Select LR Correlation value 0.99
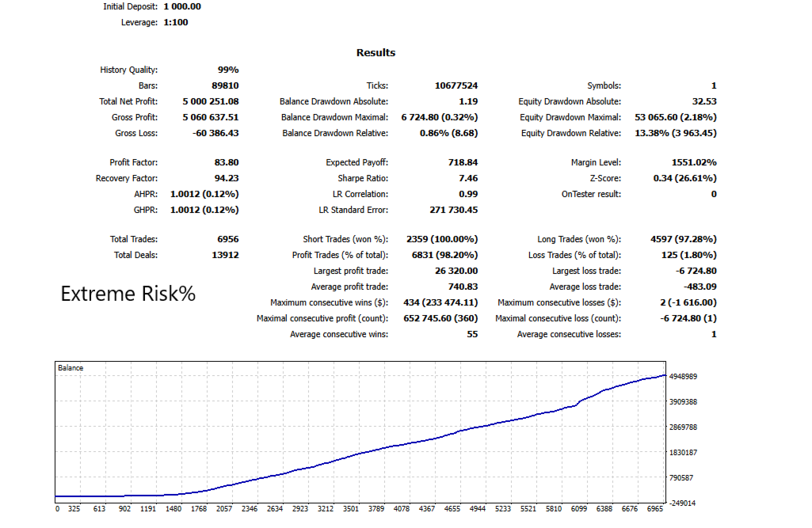Screen dimensions: 812x528 [x=468, y=194]
